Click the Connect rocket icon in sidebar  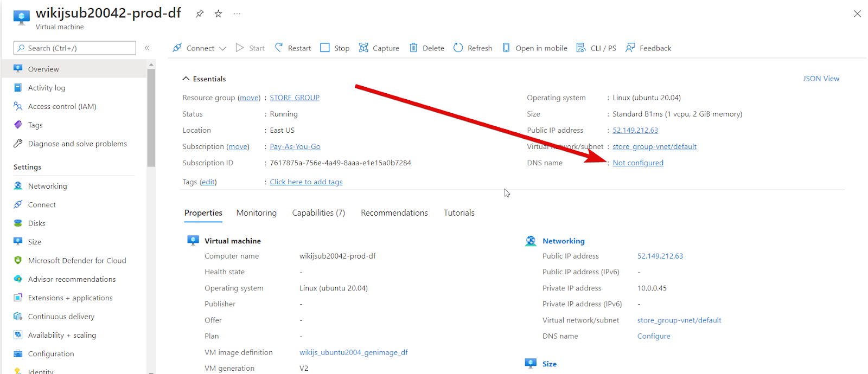pos(18,204)
